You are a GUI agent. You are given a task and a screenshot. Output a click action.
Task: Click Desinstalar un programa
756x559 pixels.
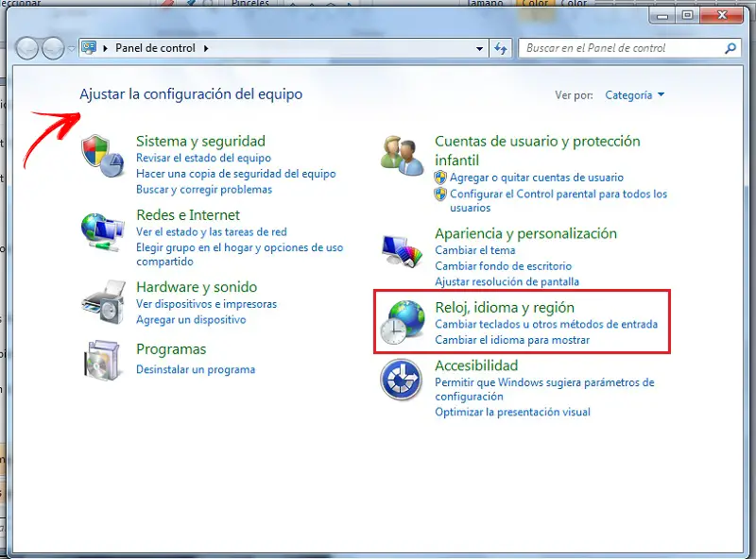196,369
